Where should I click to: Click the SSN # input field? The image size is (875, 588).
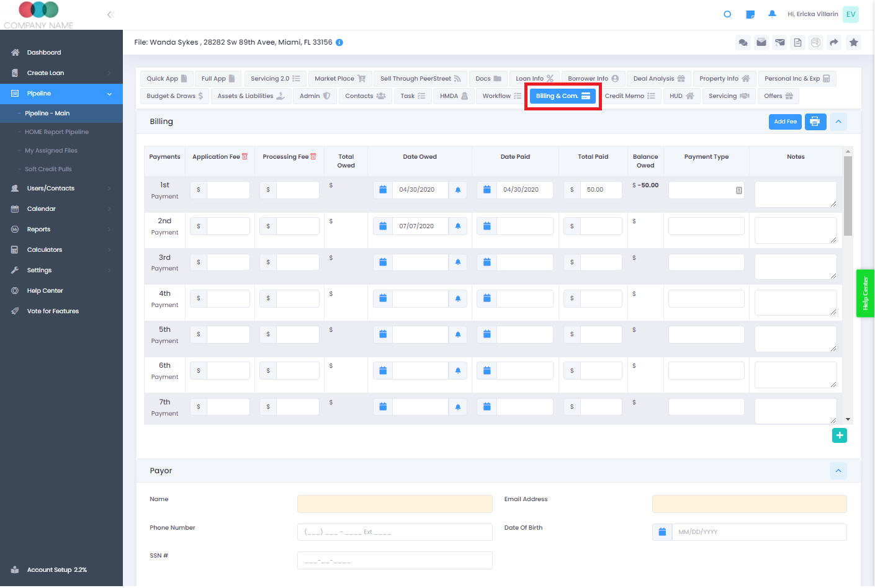395,560
